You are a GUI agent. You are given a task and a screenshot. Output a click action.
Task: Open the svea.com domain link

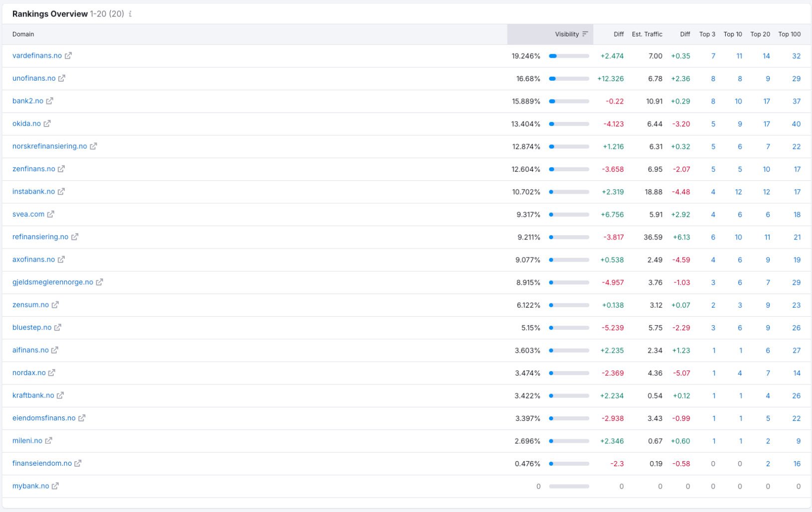point(28,214)
